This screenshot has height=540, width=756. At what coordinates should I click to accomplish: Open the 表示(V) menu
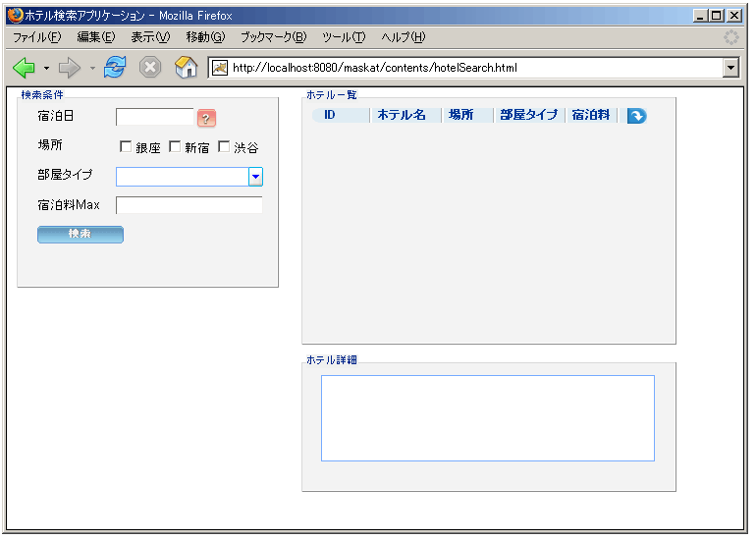click(x=150, y=37)
